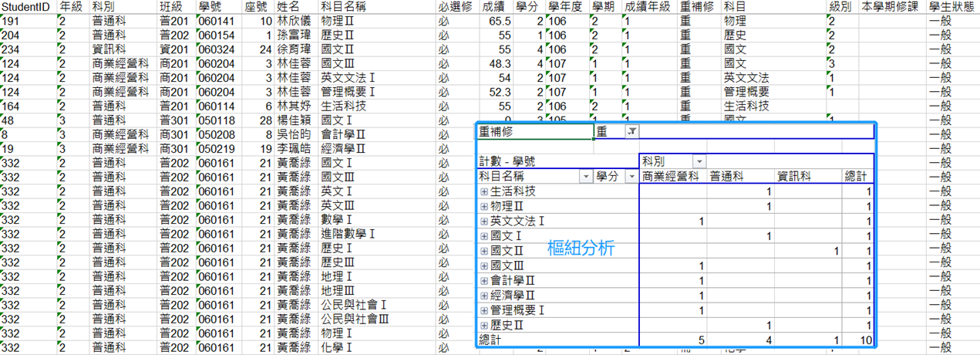Select the 化學Ⅰ subject cell
This screenshot has height=355, width=980.
(376, 347)
